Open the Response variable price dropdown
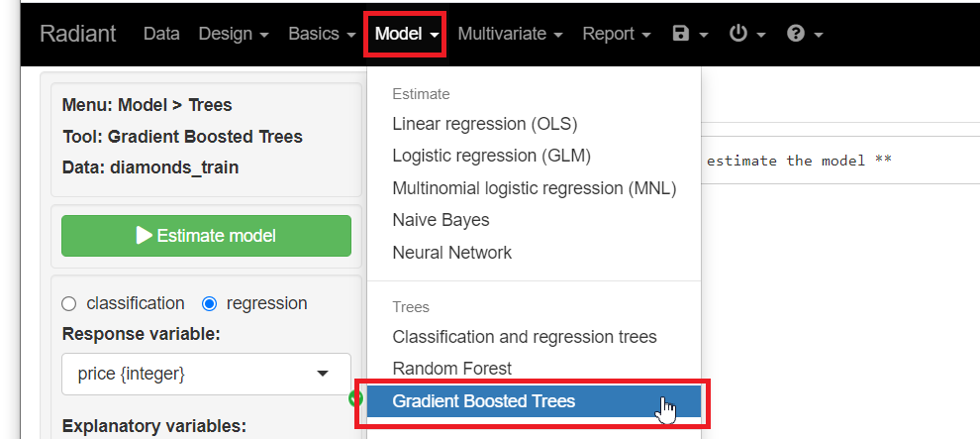 click(206, 374)
